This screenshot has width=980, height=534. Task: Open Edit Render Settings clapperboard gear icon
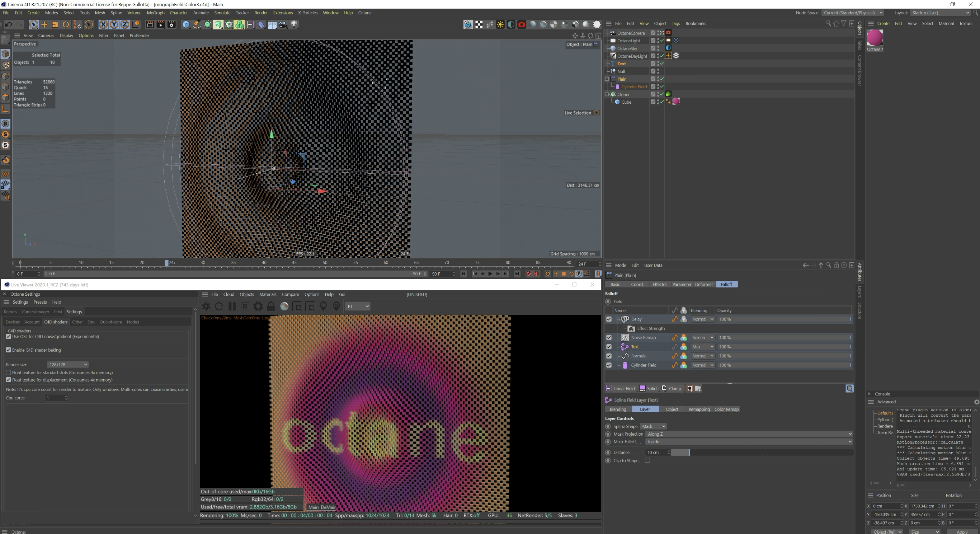[x=171, y=25]
